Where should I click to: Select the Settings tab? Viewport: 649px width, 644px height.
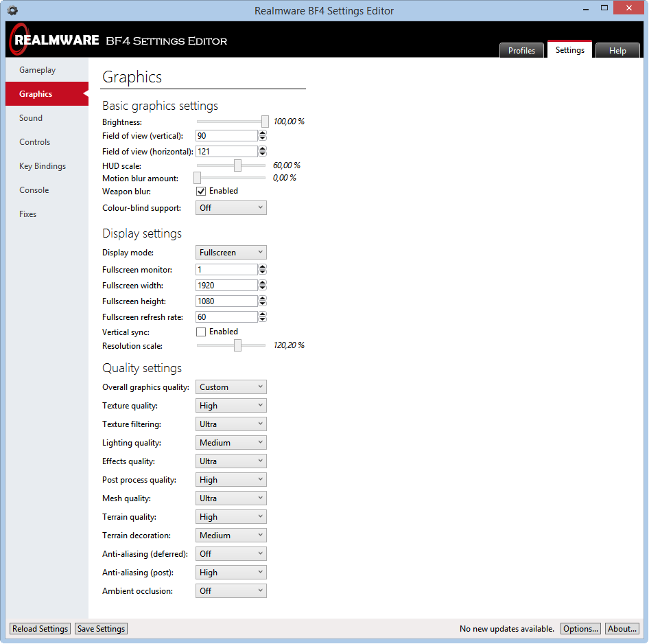click(569, 49)
